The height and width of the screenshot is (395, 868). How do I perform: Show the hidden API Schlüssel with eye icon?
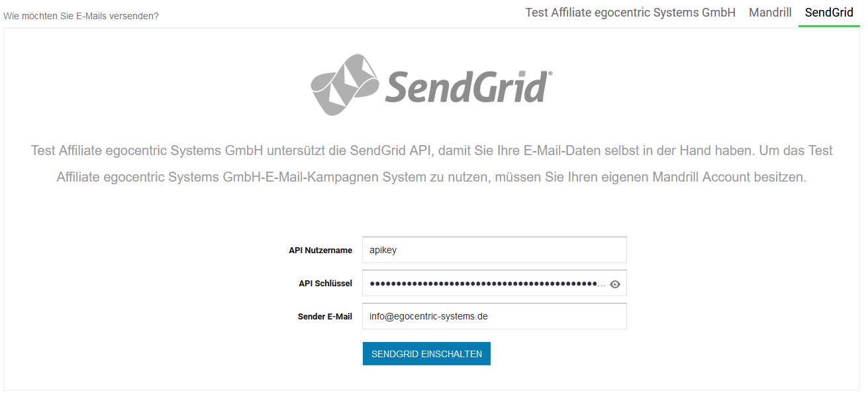click(x=615, y=284)
